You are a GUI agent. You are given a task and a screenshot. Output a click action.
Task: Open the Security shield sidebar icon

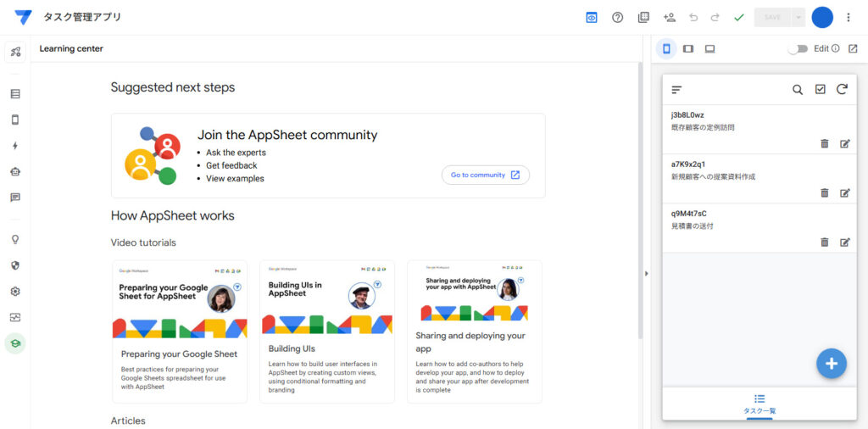pos(15,265)
